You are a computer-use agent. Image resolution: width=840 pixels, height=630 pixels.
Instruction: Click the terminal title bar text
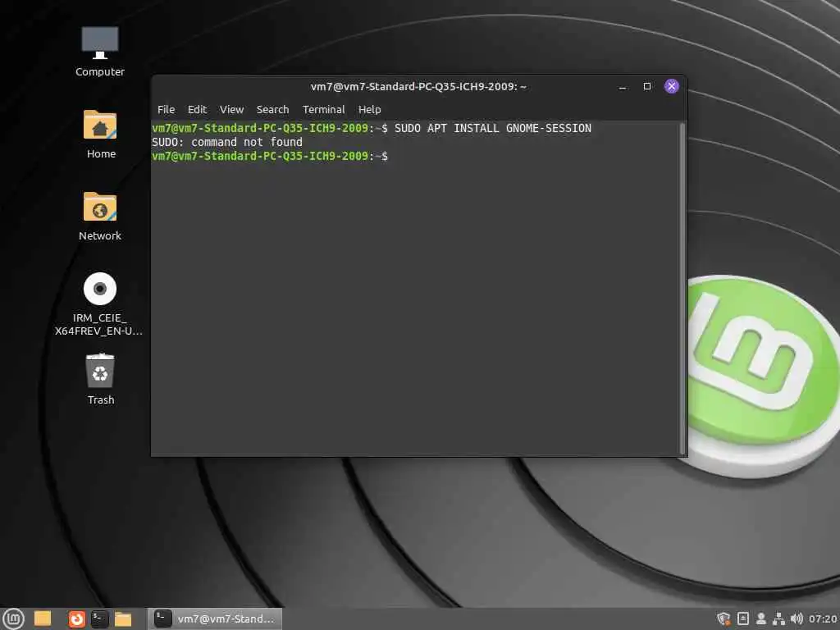pos(418,87)
